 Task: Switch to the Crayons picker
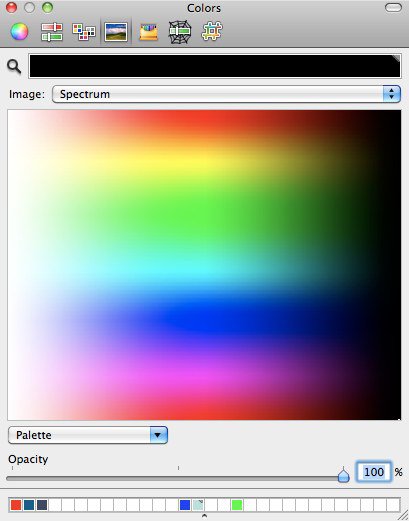point(148,32)
